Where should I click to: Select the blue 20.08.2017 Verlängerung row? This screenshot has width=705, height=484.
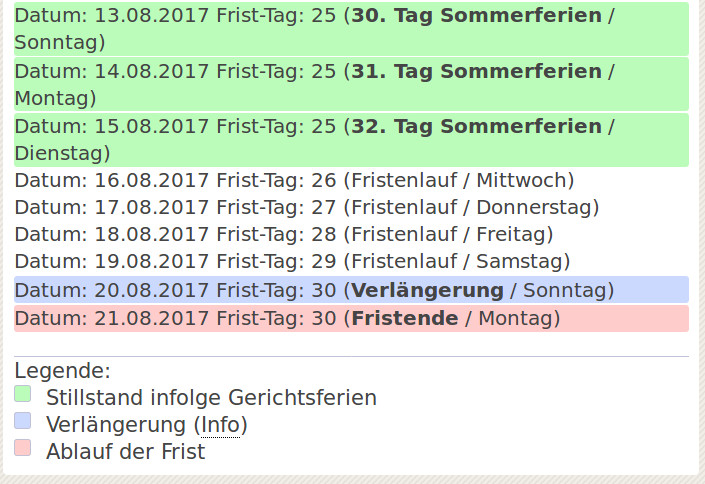351,290
